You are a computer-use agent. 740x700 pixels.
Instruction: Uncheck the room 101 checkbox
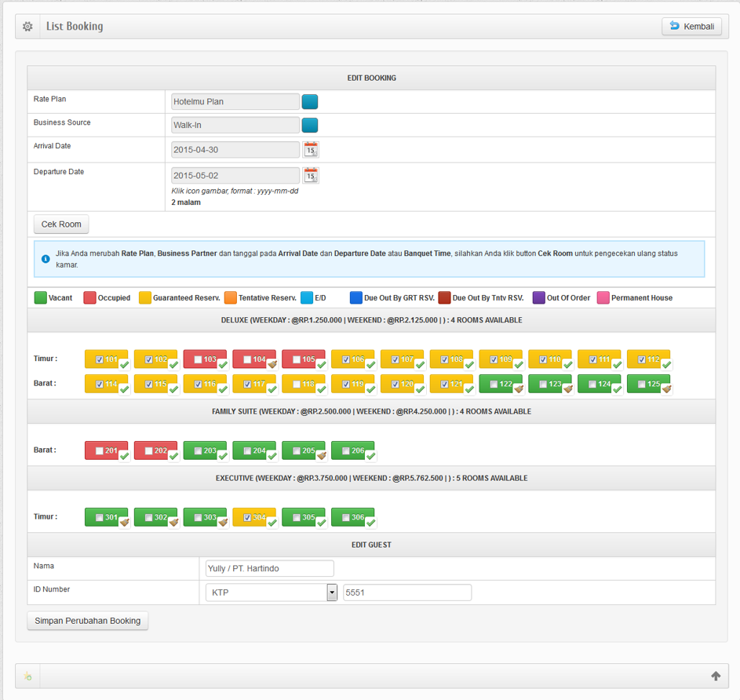(x=99, y=359)
